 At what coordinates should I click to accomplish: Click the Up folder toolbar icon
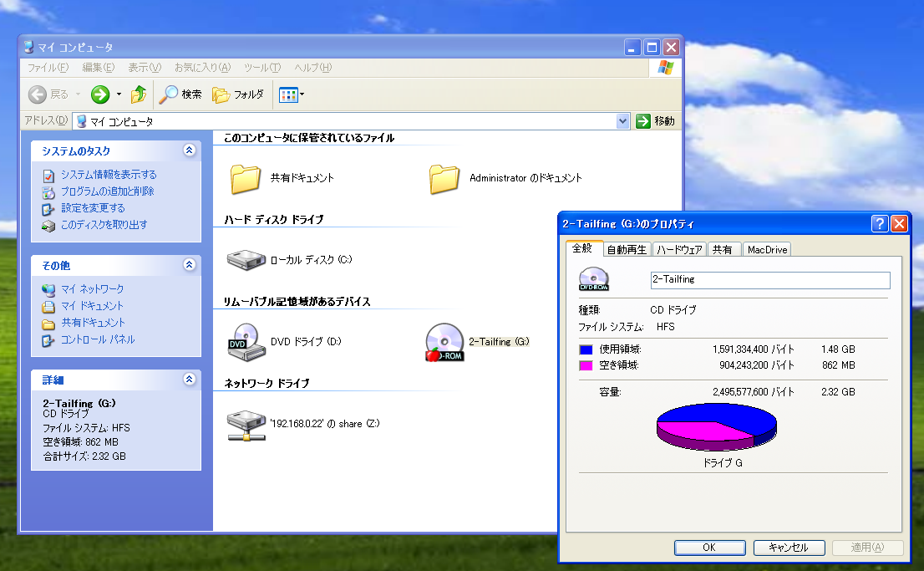point(139,94)
